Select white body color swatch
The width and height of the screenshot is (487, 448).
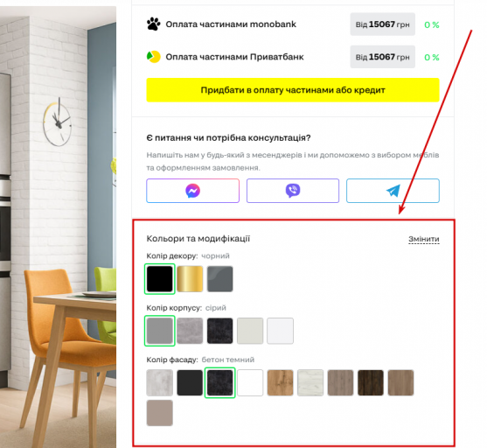280,331
